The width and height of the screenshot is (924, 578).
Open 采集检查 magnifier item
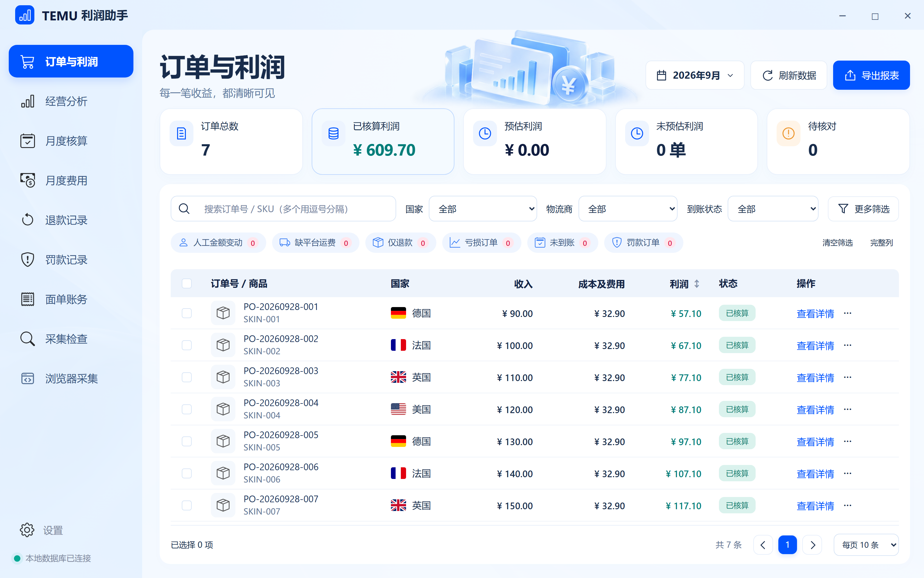click(x=71, y=339)
